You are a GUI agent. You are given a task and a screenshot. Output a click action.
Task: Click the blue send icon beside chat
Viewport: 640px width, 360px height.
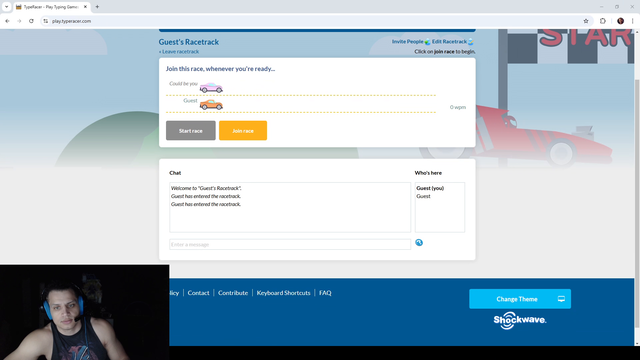pyautogui.click(x=419, y=242)
